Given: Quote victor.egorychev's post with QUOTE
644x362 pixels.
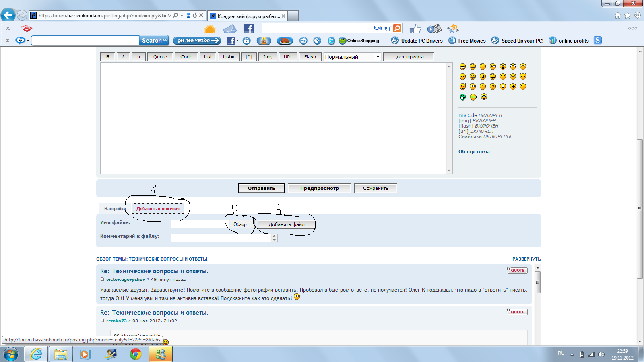Looking at the screenshot, I should point(517,270).
